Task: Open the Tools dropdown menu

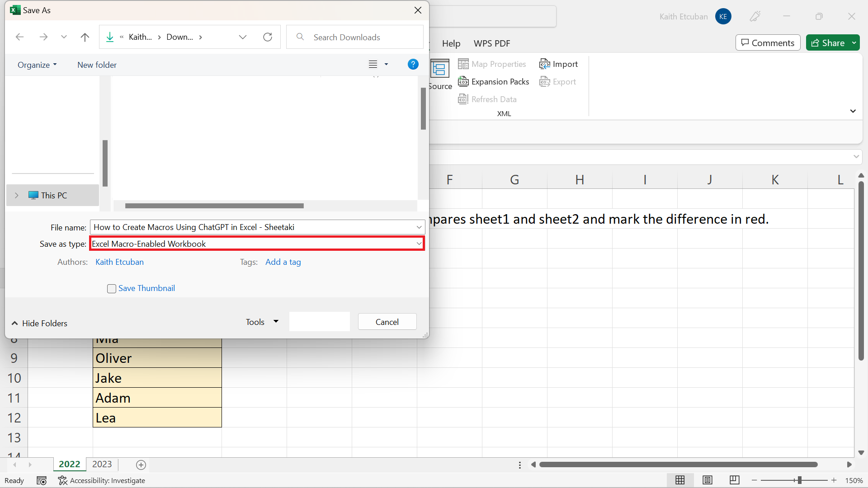Action: click(x=262, y=322)
